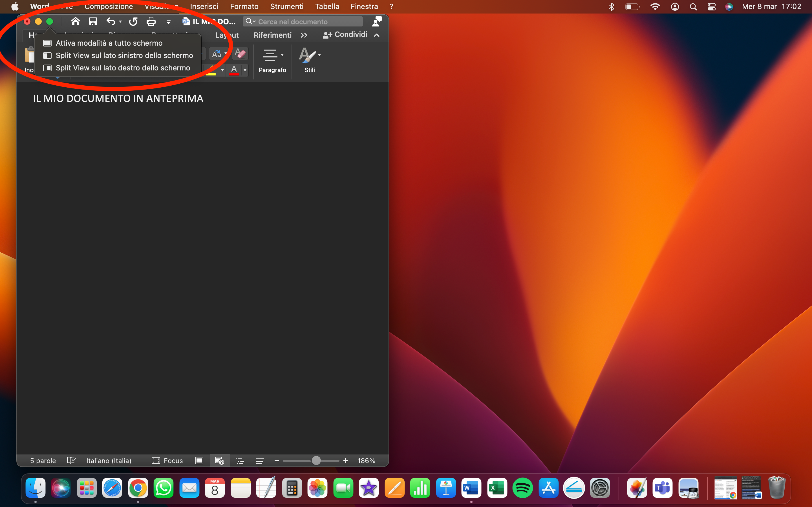Collapse the ribbon with the upward chevron
The height and width of the screenshot is (507, 812).
click(x=376, y=35)
